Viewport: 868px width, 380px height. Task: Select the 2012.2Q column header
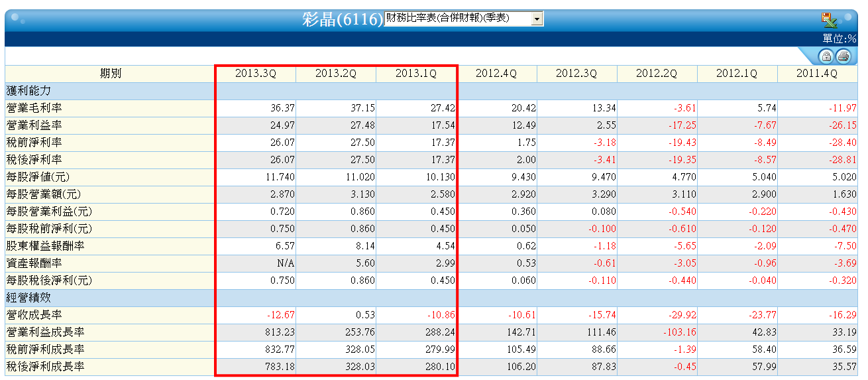657,74
